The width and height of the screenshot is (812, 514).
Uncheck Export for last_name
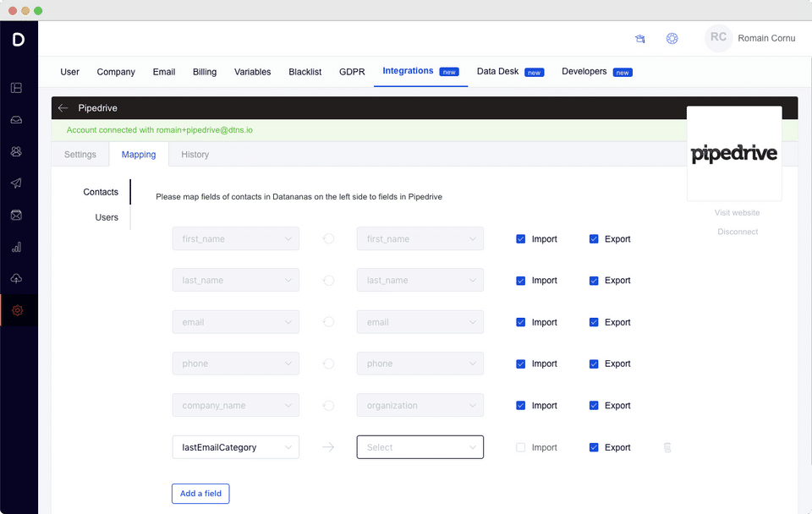tap(594, 281)
